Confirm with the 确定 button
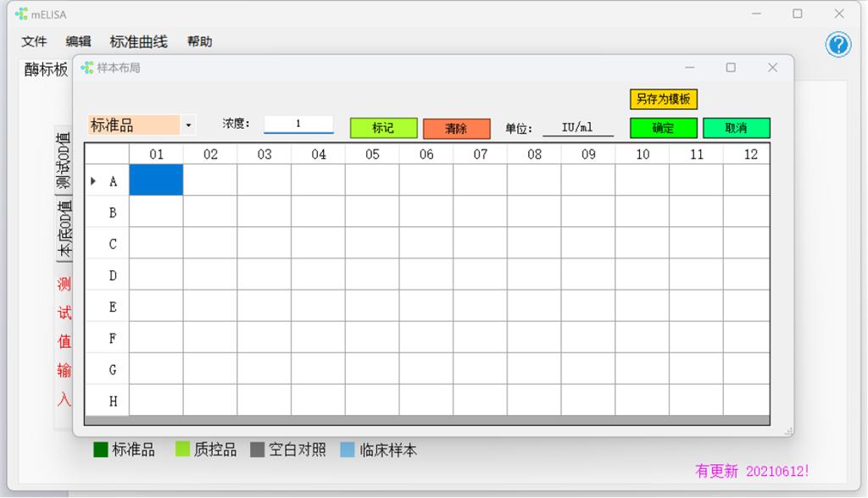 click(663, 128)
